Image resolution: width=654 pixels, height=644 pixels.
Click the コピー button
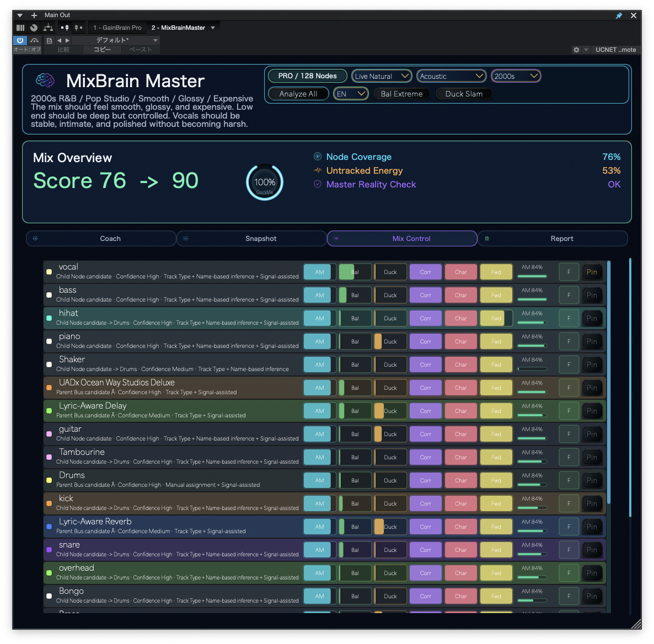(102, 50)
